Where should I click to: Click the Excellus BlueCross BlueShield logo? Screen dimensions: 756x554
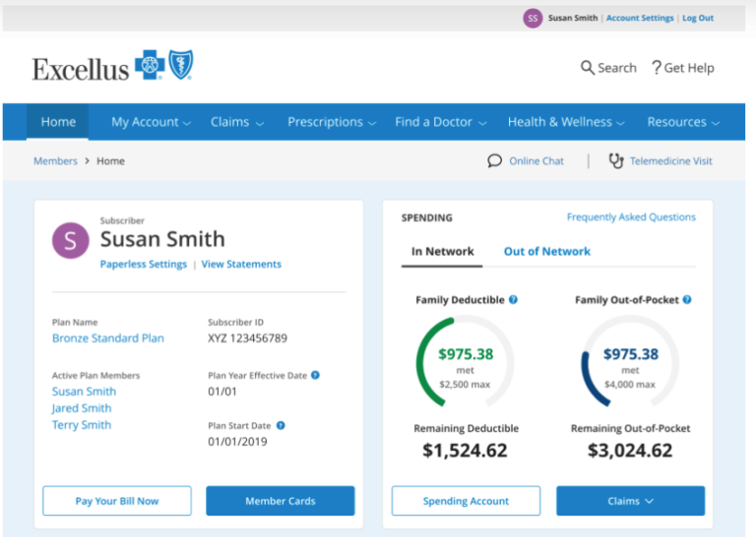coord(113,67)
